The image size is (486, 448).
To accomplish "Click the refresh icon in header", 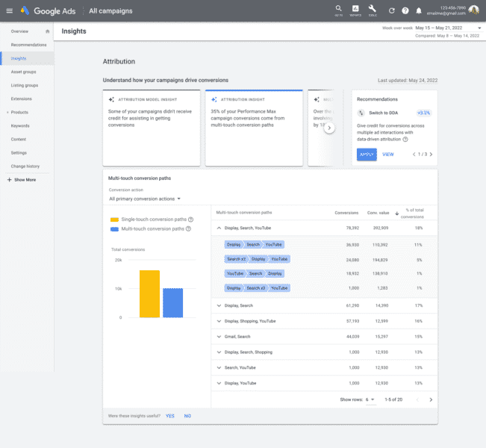I will click(x=390, y=10).
